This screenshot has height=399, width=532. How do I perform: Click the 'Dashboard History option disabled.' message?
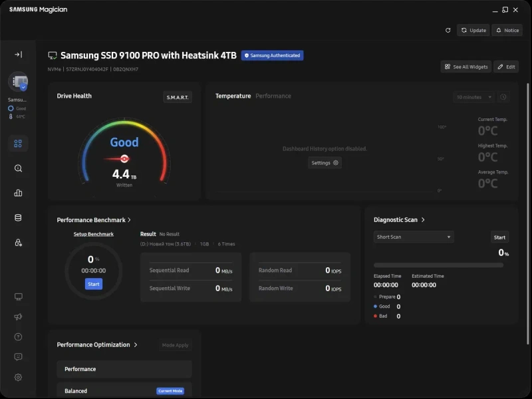pyautogui.click(x=325, y=148)
